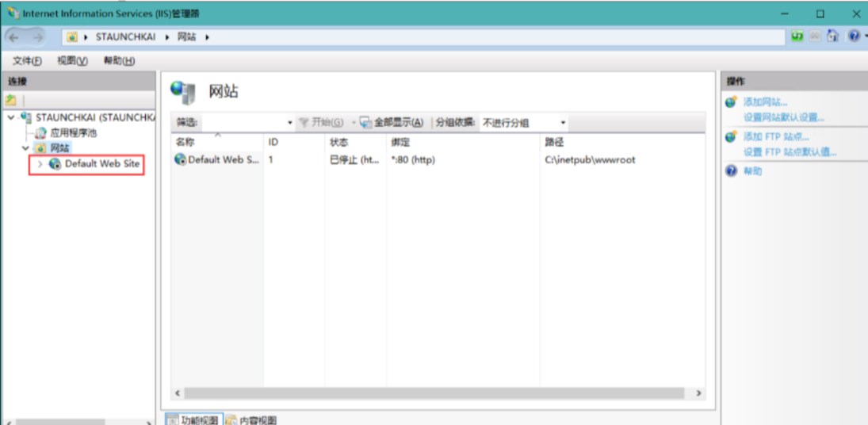Click 网站 in the address bar
This screenshot has height=425, width=868.
click(186, 37)
